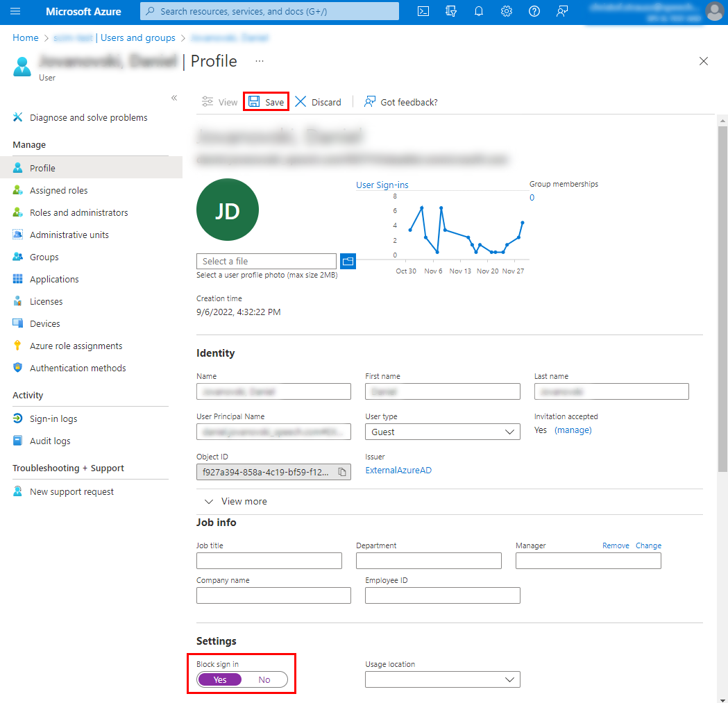Viewport: 728px width, 703px height.
Task: Click the Microsoft Azure logo text
Action: (83, 12)
